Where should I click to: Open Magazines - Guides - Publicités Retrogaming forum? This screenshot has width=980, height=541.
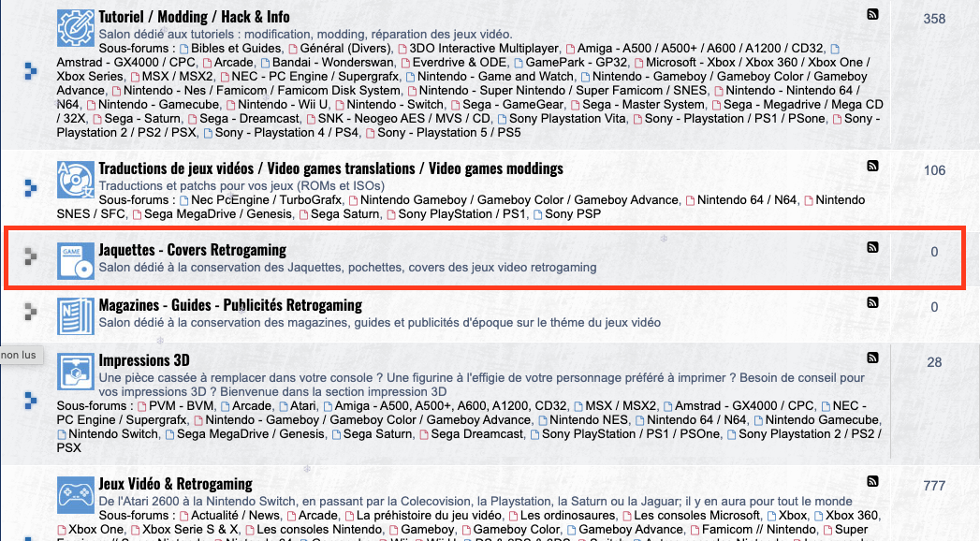(230, 305)
